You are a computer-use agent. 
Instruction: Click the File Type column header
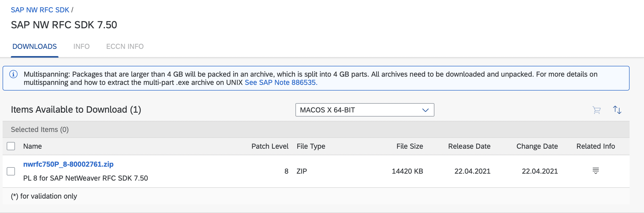[x=311, y=146]
